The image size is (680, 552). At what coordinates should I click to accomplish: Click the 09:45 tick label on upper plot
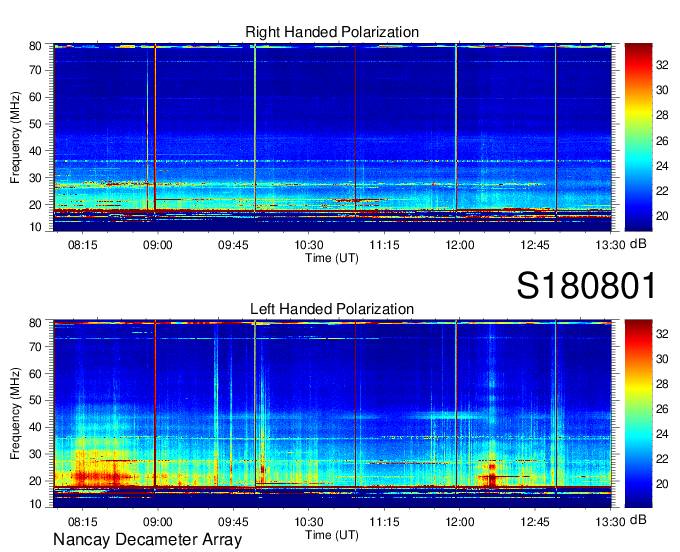click(x=233, y=245)
